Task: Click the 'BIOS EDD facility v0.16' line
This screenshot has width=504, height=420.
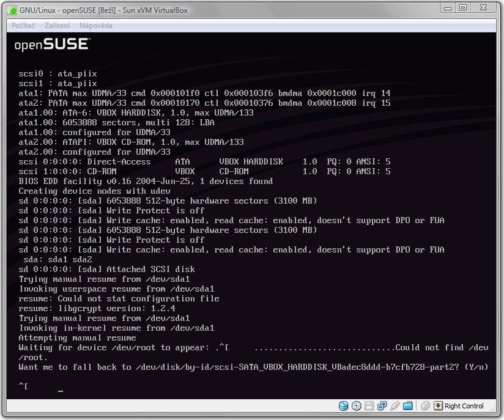Action: pos(146,181)
